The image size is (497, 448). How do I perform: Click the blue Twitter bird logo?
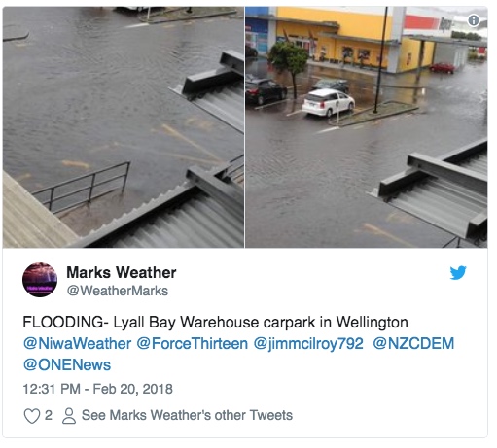(x=458, y=272)
